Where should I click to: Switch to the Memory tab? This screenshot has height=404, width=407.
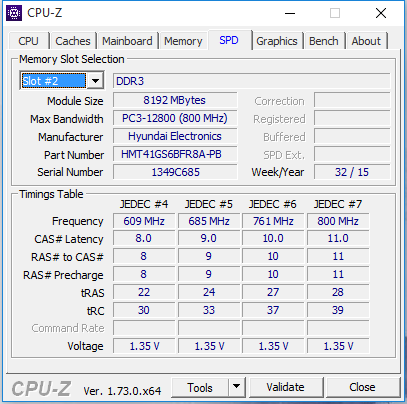click(183, 41)
